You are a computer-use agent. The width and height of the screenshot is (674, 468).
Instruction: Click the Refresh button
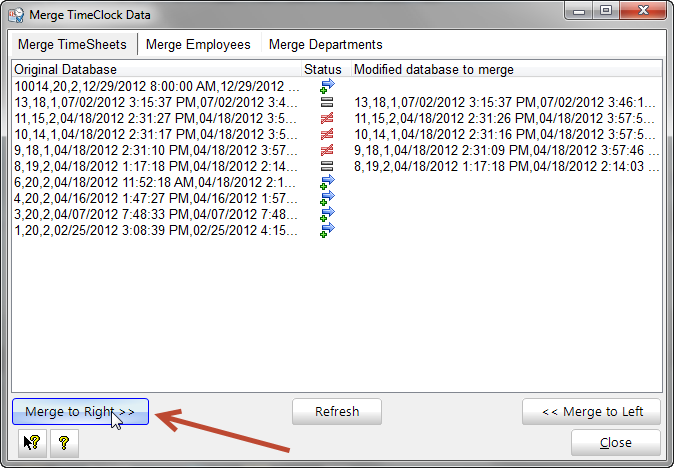point(337,412)
